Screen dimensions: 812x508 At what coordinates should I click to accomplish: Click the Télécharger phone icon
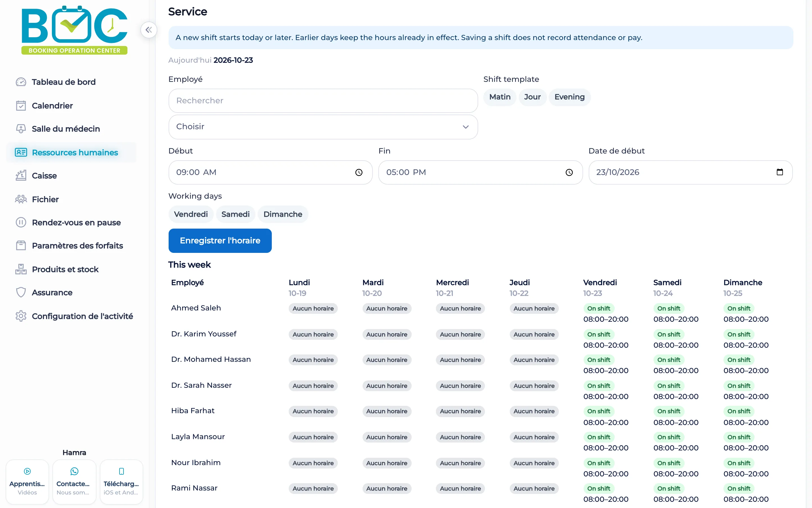pos(122,471)
